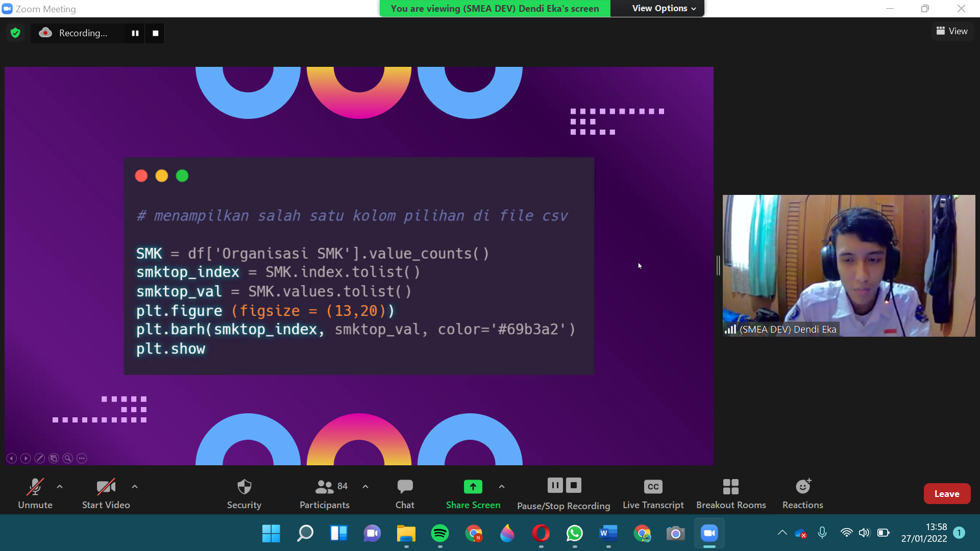
Task: Expand the Share Screen options chevron
Action: click(502, 486)
